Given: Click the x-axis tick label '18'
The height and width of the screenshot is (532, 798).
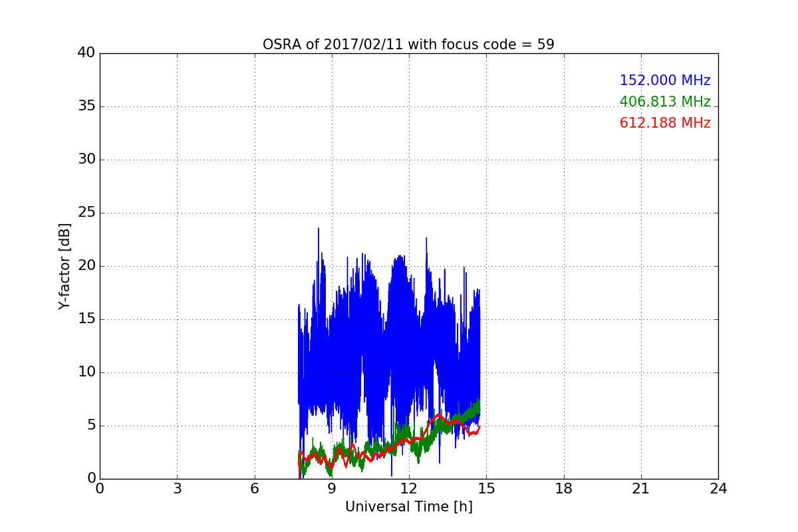Looking at the screenshot, I should [563, 489].
